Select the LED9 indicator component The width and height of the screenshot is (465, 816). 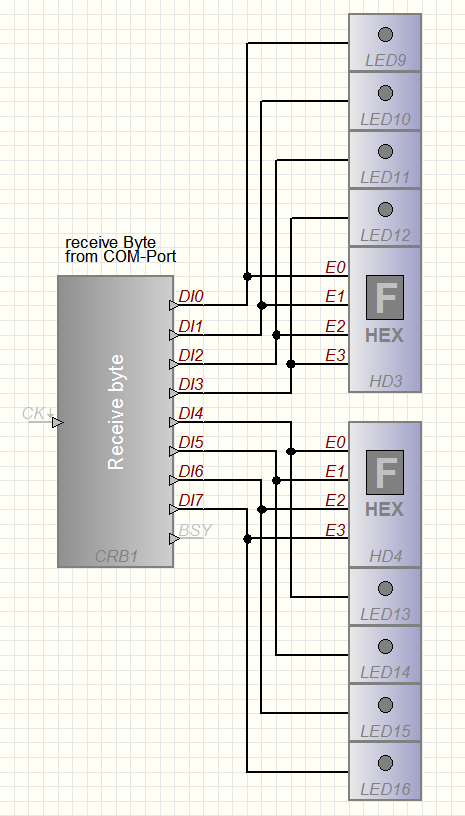(x=385, y=43)
